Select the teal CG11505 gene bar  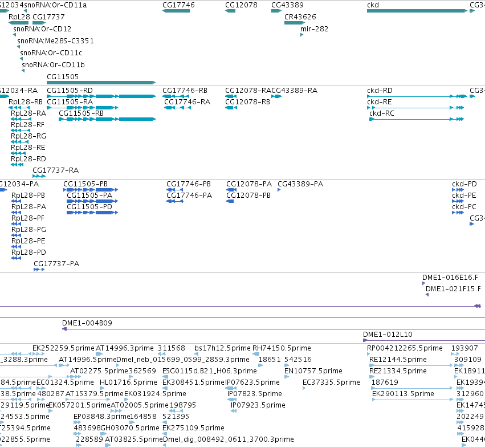click(101, 83)
